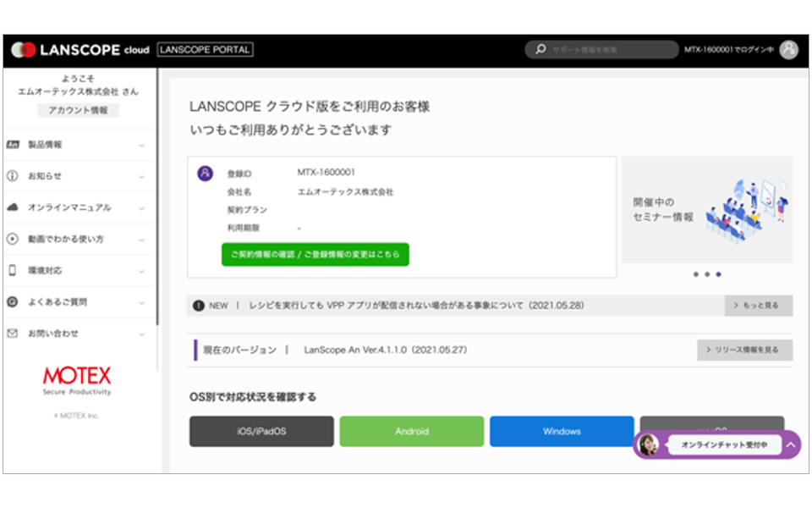
Task: Click the company name in account card
Action: coord(345,192)
